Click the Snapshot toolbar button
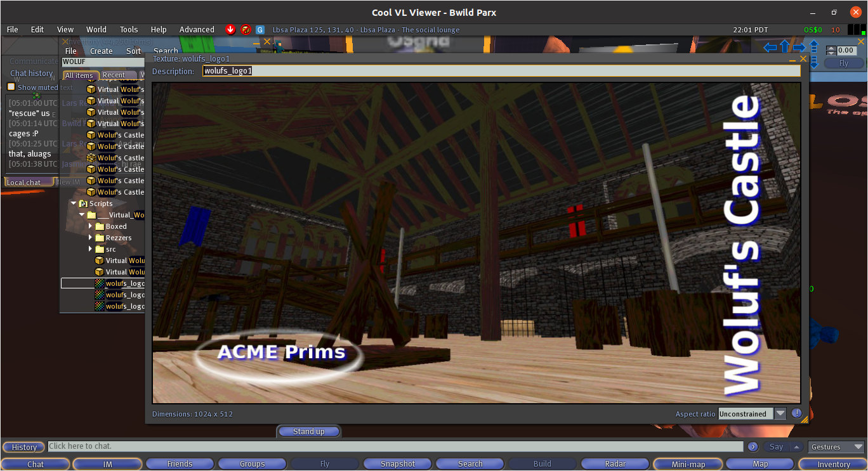The width and height of the screenshot is (868, 471). [x=398, y=464]
